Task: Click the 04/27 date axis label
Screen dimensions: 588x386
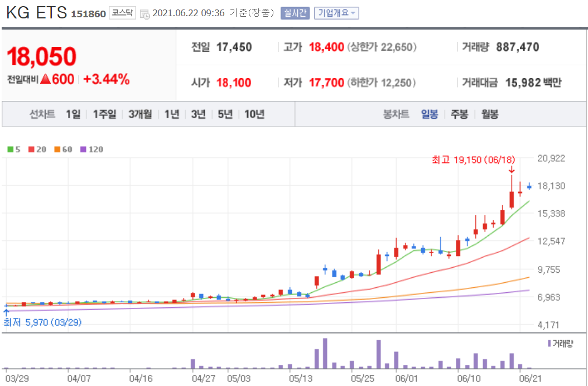Action: (x=204, y=379)
